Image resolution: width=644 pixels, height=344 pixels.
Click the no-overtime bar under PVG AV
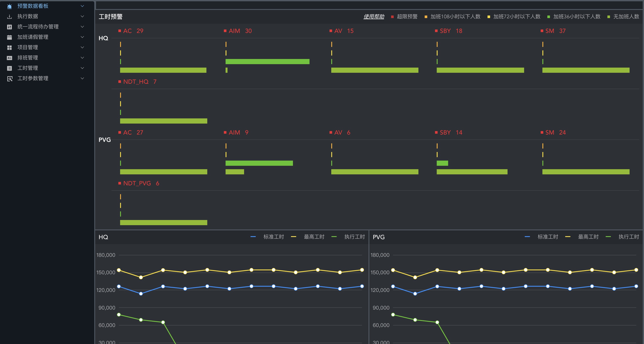(x=375, y=172)
